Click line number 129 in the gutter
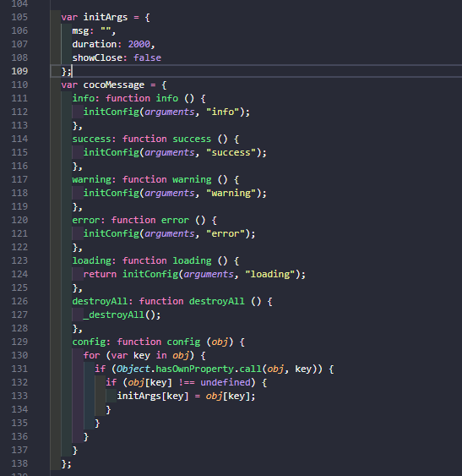 click(x=19, y=342)
